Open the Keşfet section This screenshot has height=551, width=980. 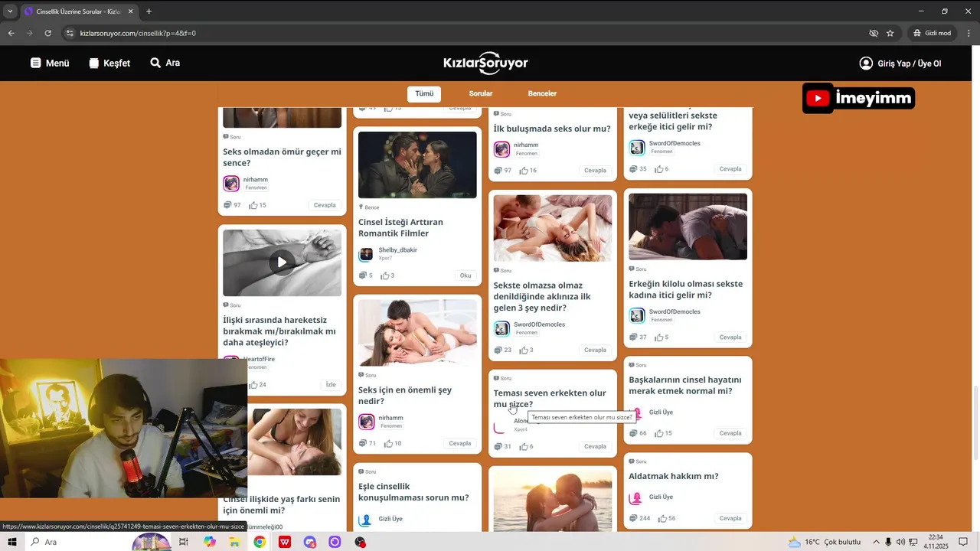(x=109, y=64)
